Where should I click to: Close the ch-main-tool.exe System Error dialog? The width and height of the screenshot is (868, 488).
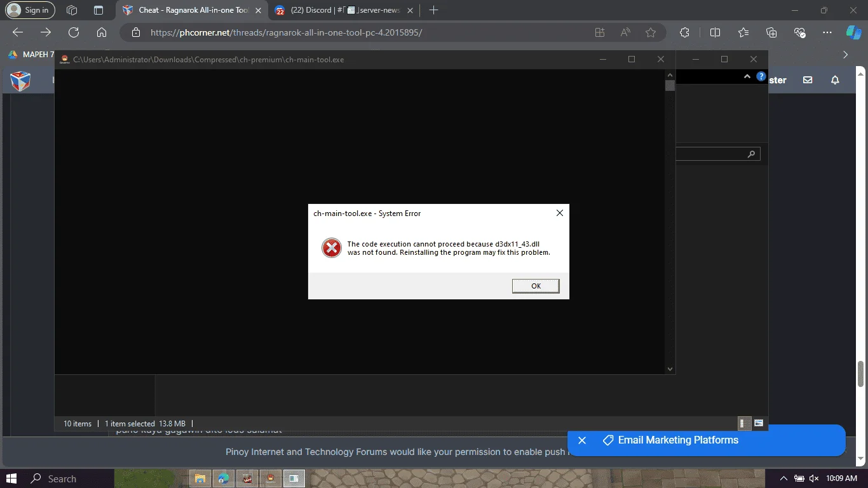click(560, 213)
